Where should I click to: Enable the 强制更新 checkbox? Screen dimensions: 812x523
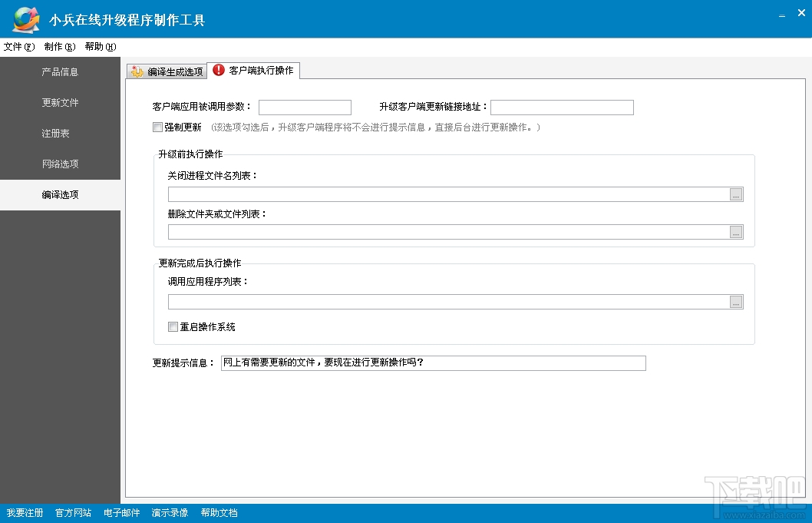pos(157,127)
